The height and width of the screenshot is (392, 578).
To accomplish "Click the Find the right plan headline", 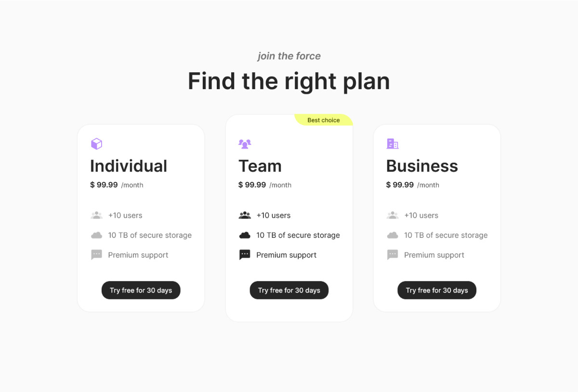I will click(x=289, y=81).
